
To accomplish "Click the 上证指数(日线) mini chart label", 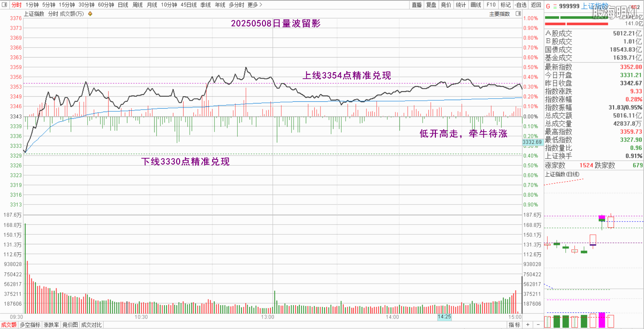I will point(562,174).
